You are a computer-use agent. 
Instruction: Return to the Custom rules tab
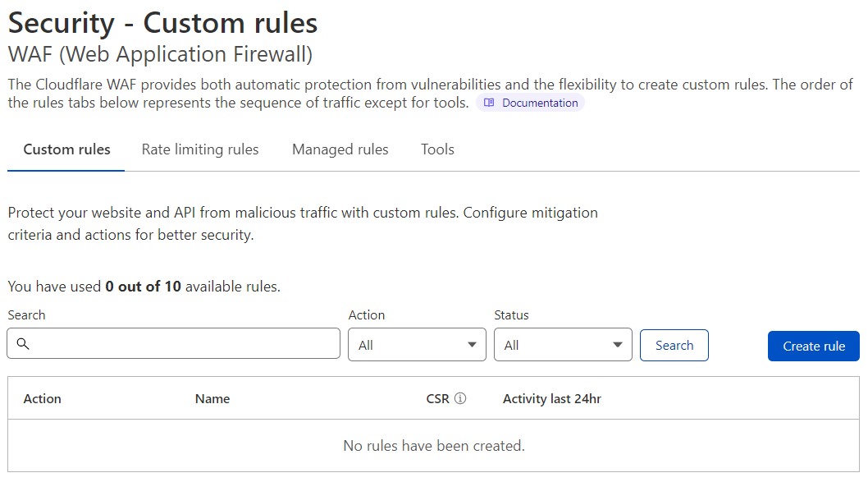pos(66,149)
